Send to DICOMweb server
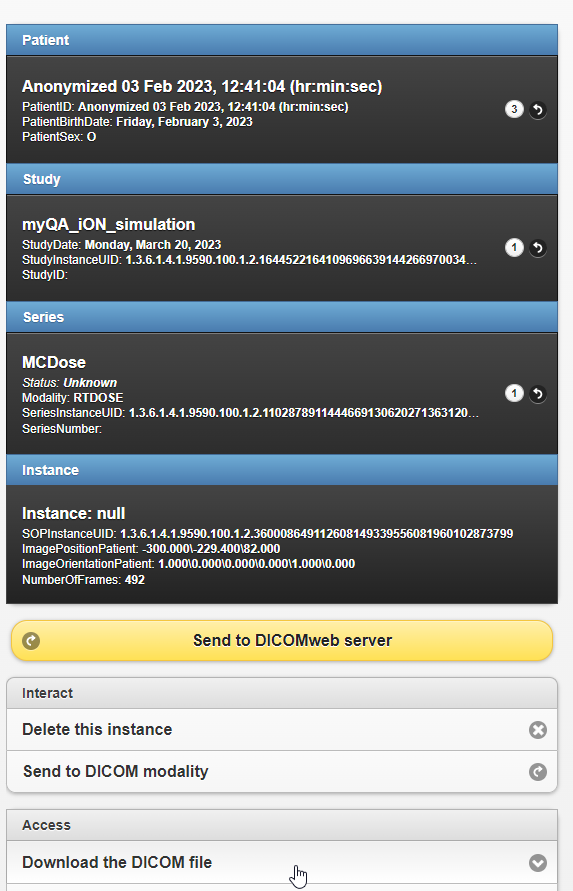 282,641
